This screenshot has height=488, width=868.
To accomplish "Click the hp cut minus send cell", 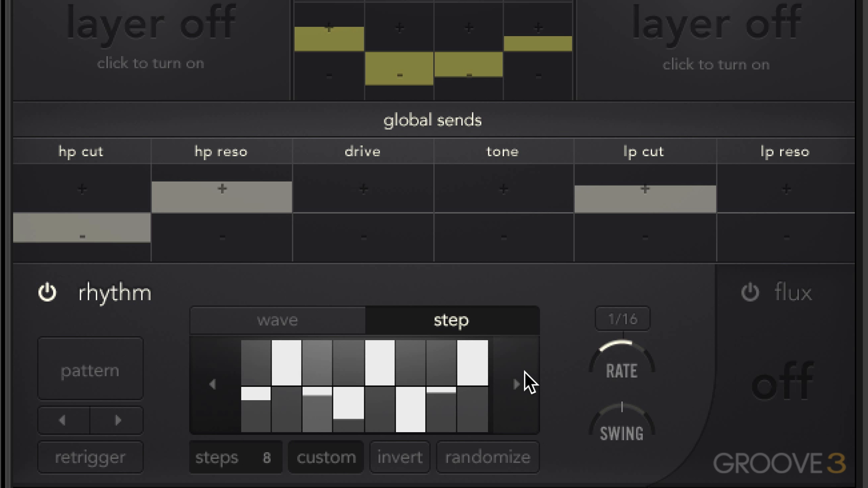I will pyautogui.click(x=82, y=236).
